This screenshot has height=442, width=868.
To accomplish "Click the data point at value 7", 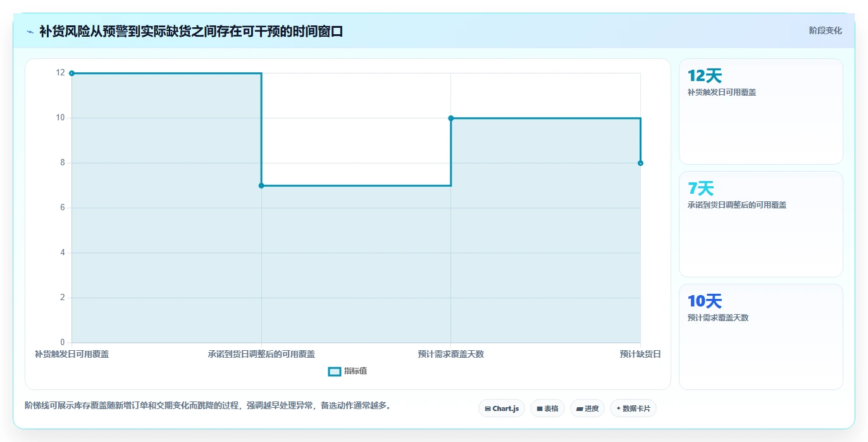I will point(261,186).
